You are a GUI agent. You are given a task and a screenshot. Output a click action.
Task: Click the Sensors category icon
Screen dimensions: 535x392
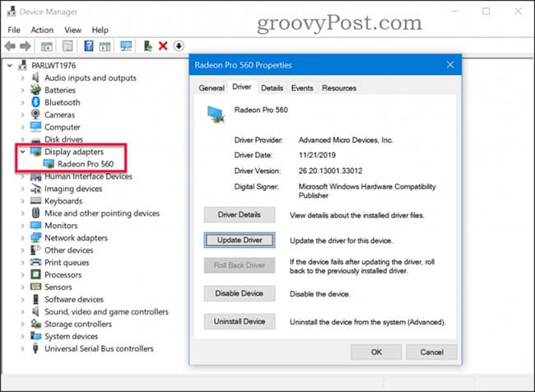click(35, 287)
